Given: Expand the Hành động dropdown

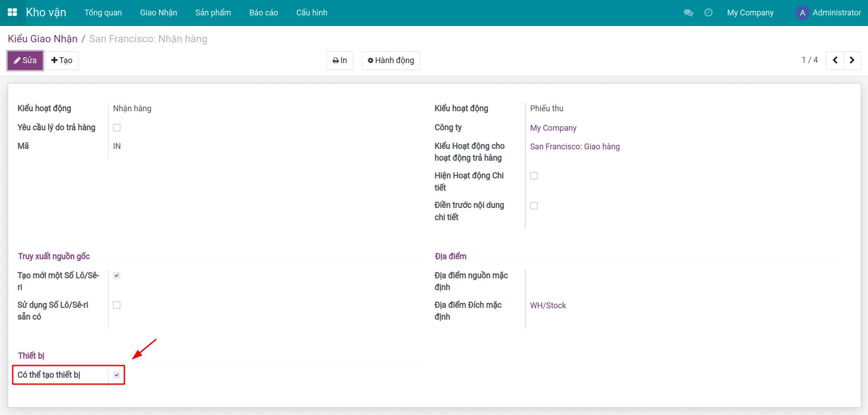Looking at the screenshot, I should click(x=391, y=60).
